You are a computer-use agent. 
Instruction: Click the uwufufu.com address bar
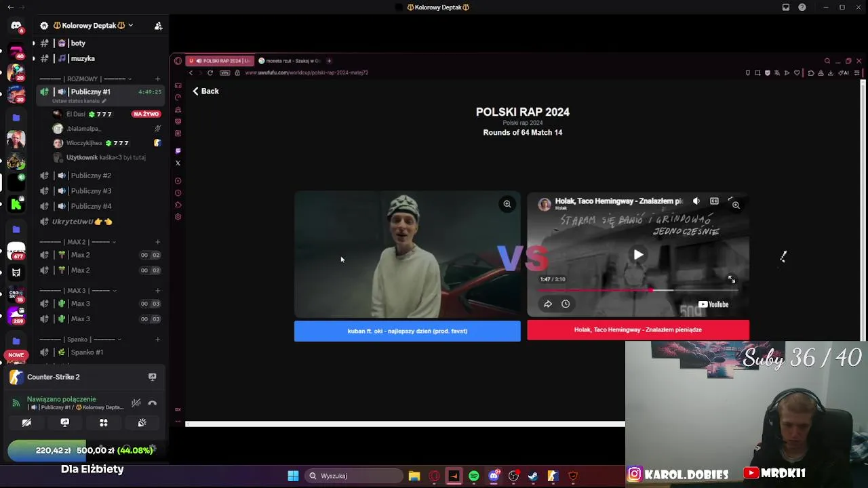307,73
